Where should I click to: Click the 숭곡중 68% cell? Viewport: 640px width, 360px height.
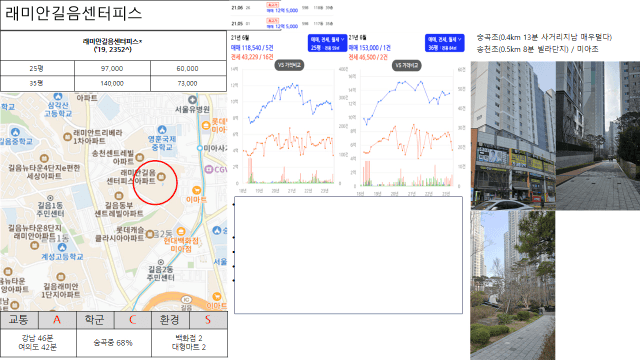tap(113, 343)
